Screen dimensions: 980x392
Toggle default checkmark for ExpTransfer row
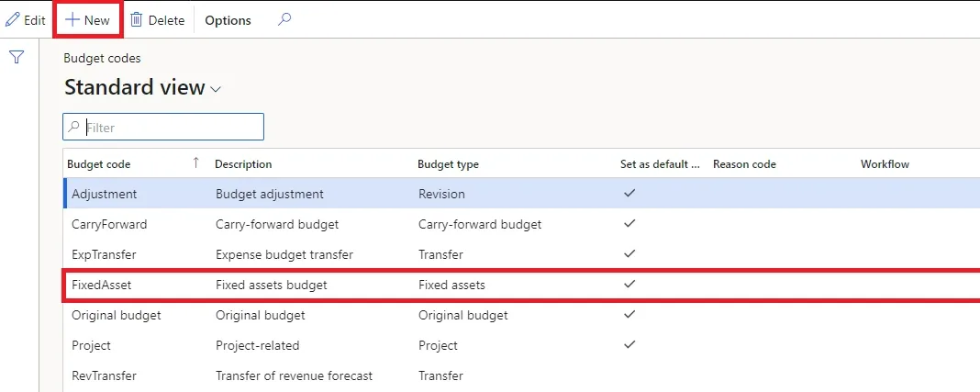pos(629,253)
